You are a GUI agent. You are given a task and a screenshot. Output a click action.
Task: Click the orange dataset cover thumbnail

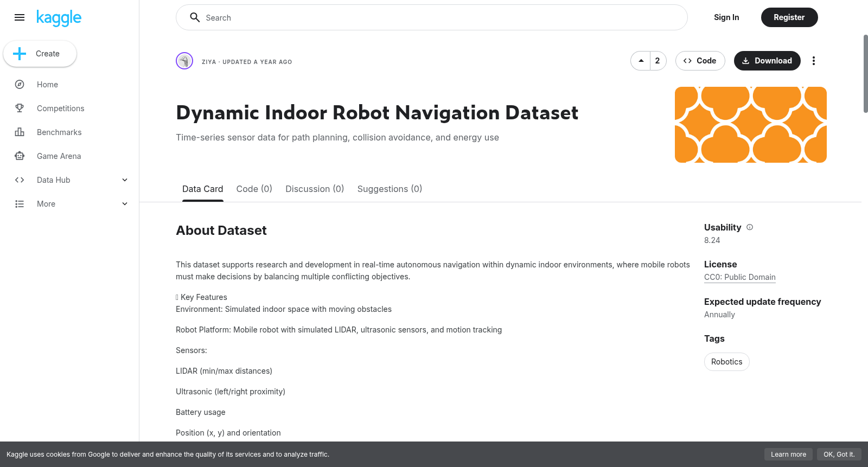point(751,125)
